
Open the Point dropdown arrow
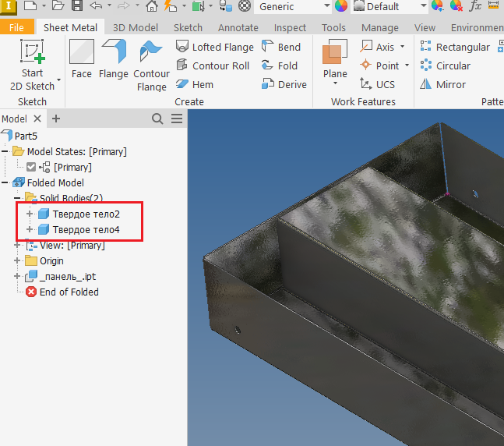tap(407, 65)
